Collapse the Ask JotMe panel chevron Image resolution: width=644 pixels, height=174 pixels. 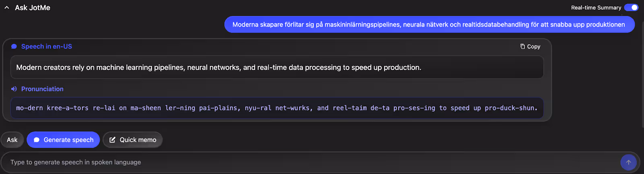(x=6, y=8)
